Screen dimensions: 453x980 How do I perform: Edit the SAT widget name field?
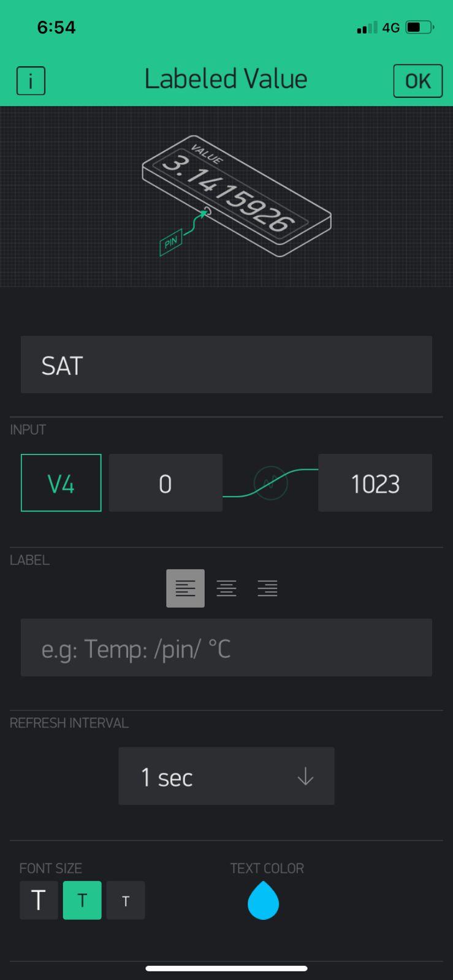click(x=226, y=364)
